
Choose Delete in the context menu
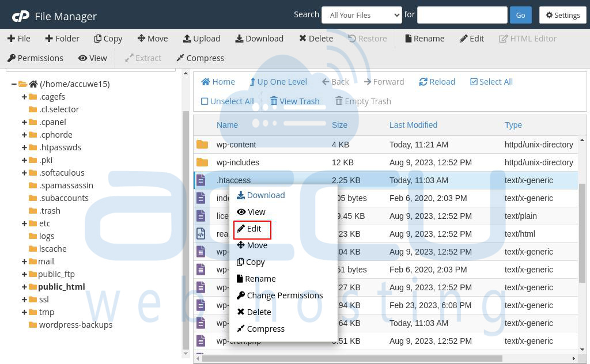pos(254,312)
